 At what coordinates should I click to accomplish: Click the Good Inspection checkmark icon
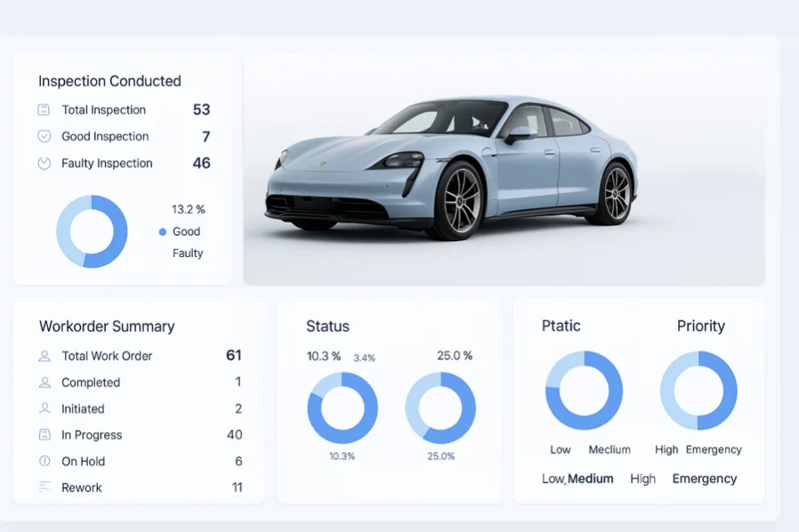click(x=44, y=137)
